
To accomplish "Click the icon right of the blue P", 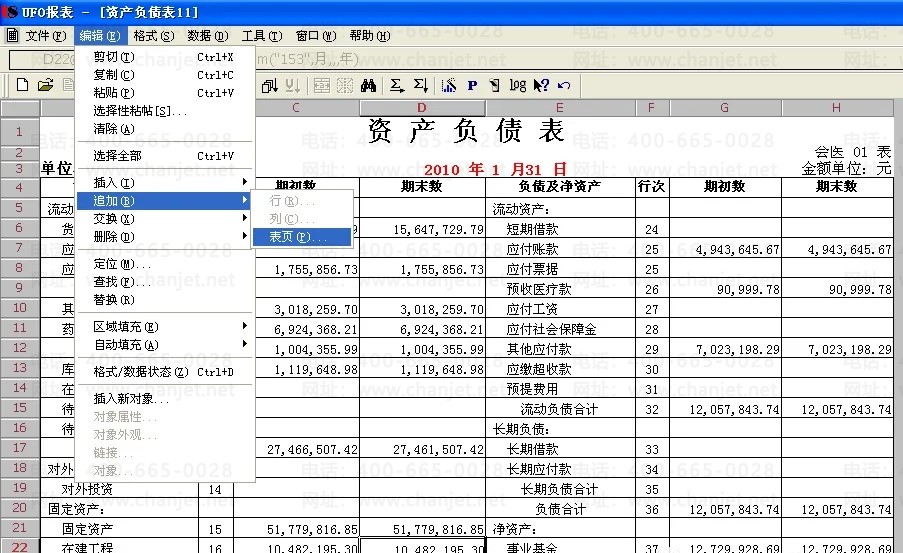I will [494, 85].
